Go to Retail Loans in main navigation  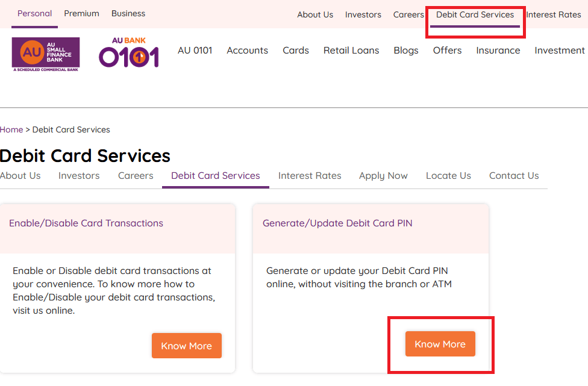(351, 51)
